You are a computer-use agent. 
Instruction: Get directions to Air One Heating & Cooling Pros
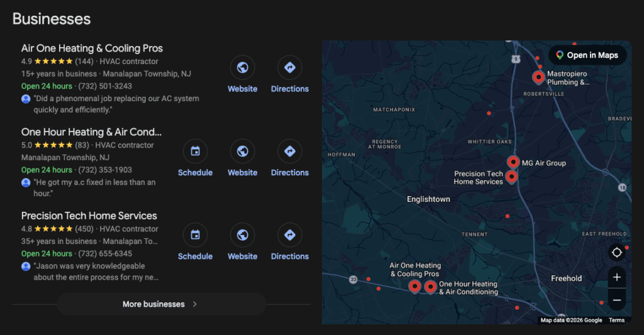click(289, 67)
